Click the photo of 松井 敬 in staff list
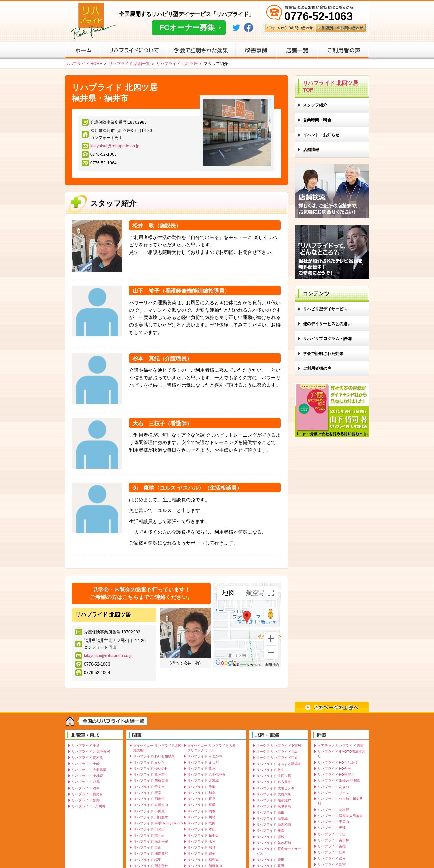The image size is (434, 868). tap(97, 246)
